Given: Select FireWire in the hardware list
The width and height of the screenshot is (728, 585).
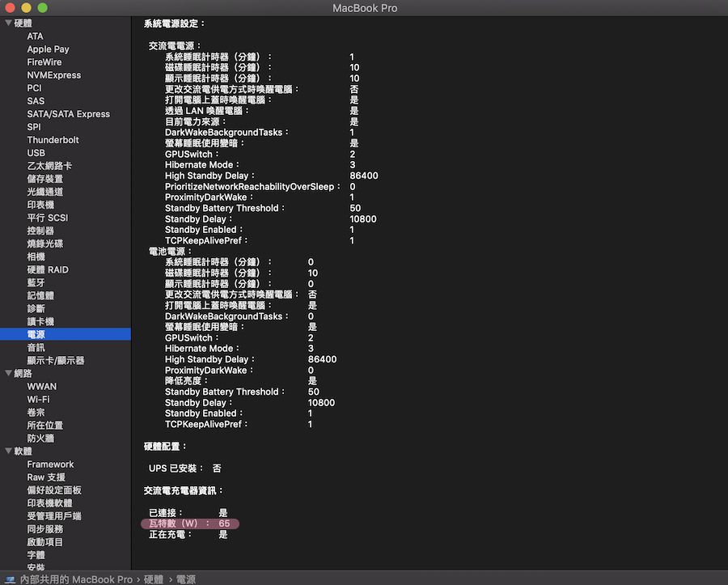Looking at the screenshot, I should coord(44,62).
